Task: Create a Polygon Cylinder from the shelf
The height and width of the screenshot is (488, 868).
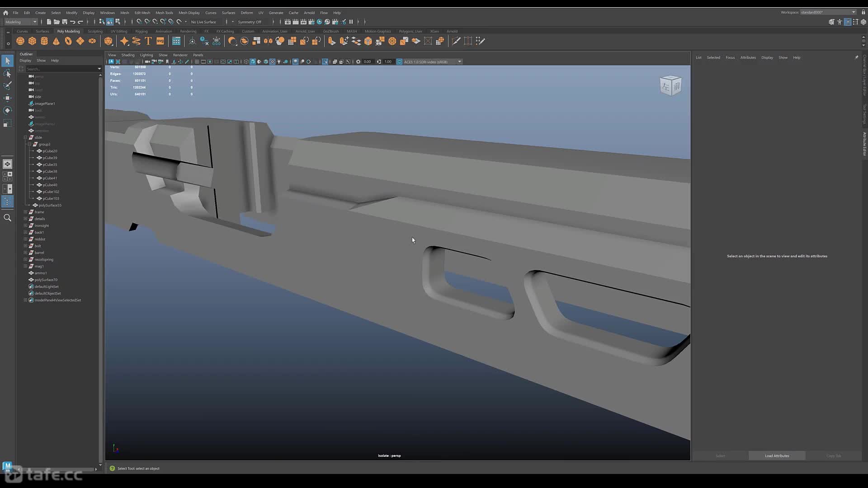Action: (x=44, y=41)
